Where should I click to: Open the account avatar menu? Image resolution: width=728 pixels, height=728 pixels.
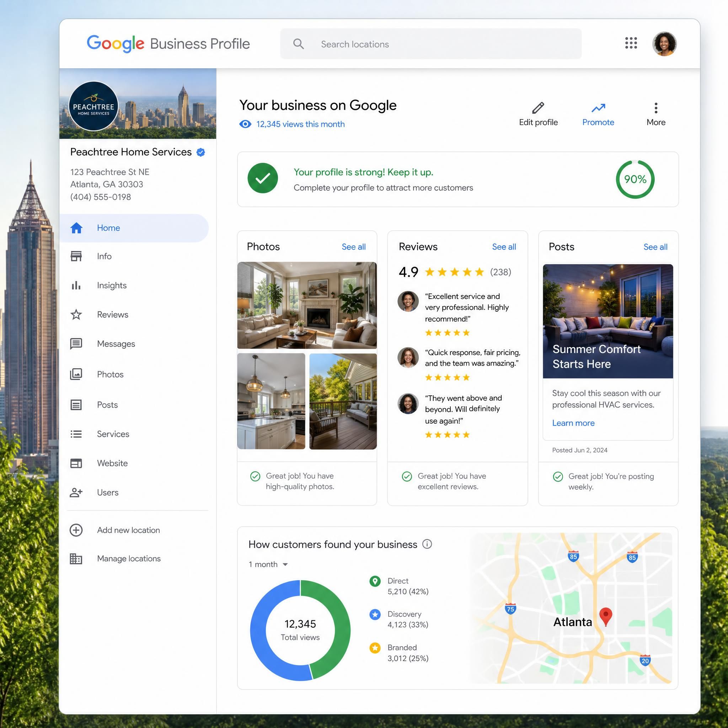pos(664,44)
